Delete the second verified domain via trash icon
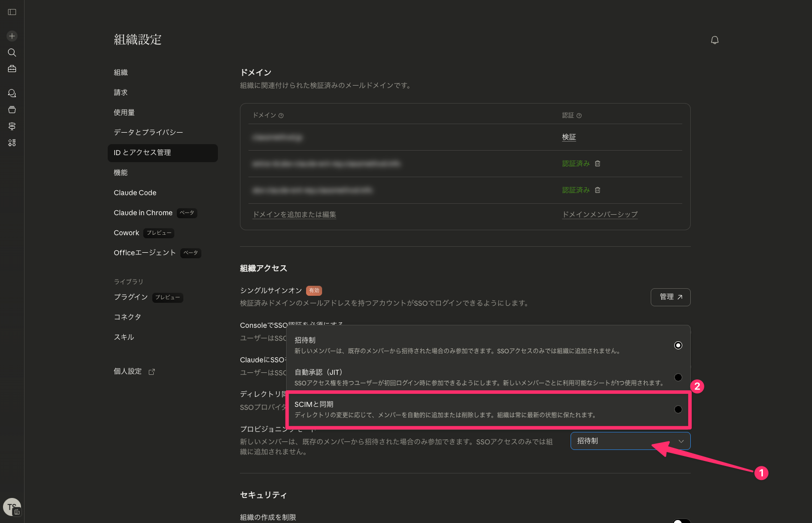 coord(598,190)
